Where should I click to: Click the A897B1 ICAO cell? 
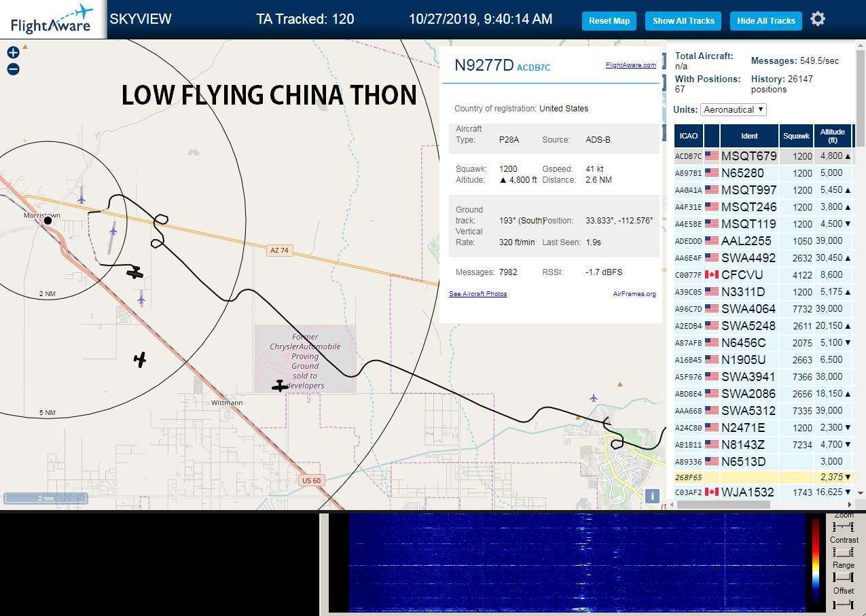point(687,173)
